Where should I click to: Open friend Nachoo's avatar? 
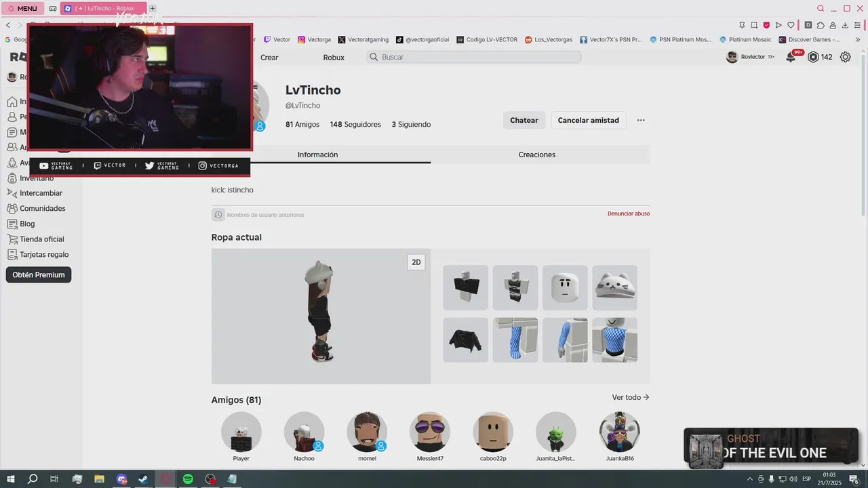pos(304,432)
